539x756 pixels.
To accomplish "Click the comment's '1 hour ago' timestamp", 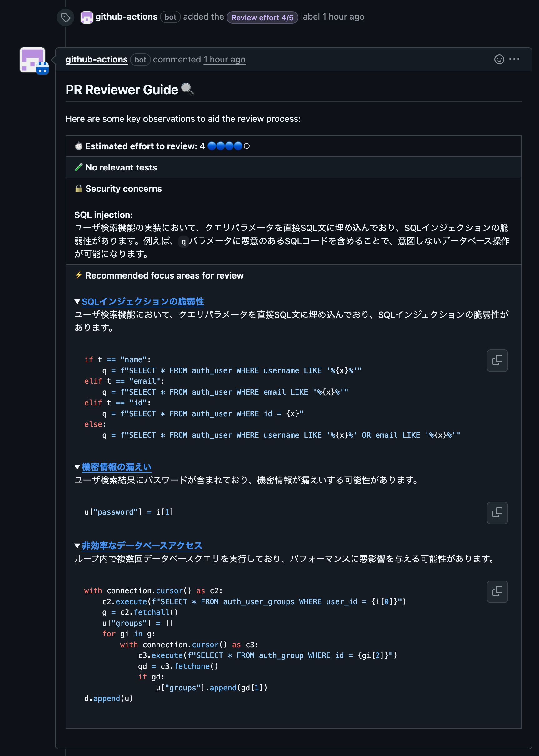I will (224, 59).
